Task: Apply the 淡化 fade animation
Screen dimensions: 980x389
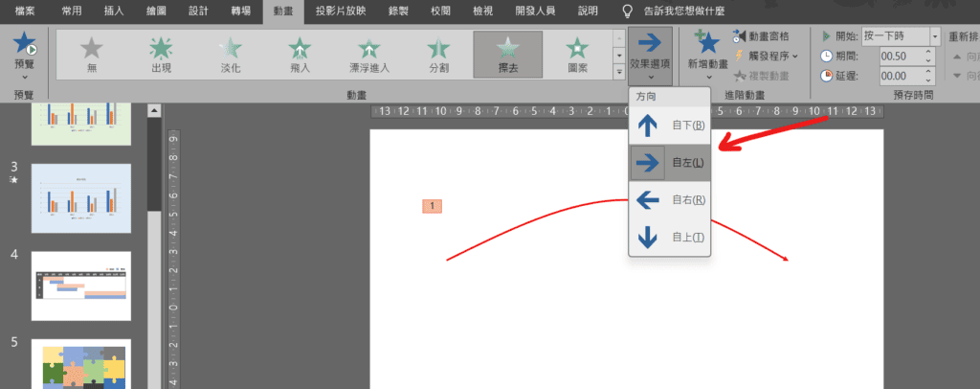Action: pyautogui.click(x=231, y=55)
